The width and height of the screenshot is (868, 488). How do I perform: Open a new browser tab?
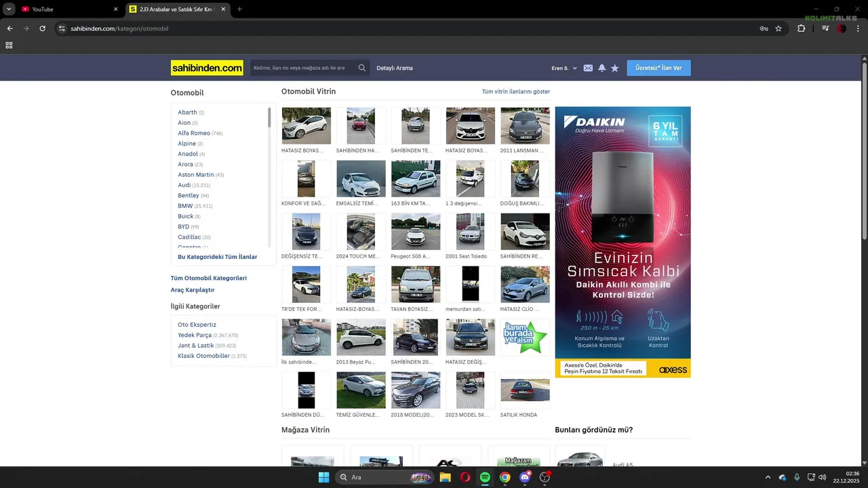pos(239,9)
